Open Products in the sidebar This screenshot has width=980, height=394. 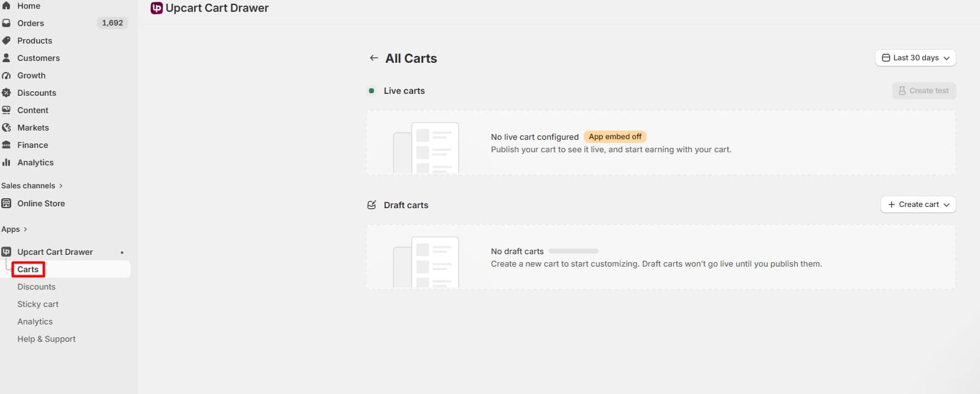35,40
